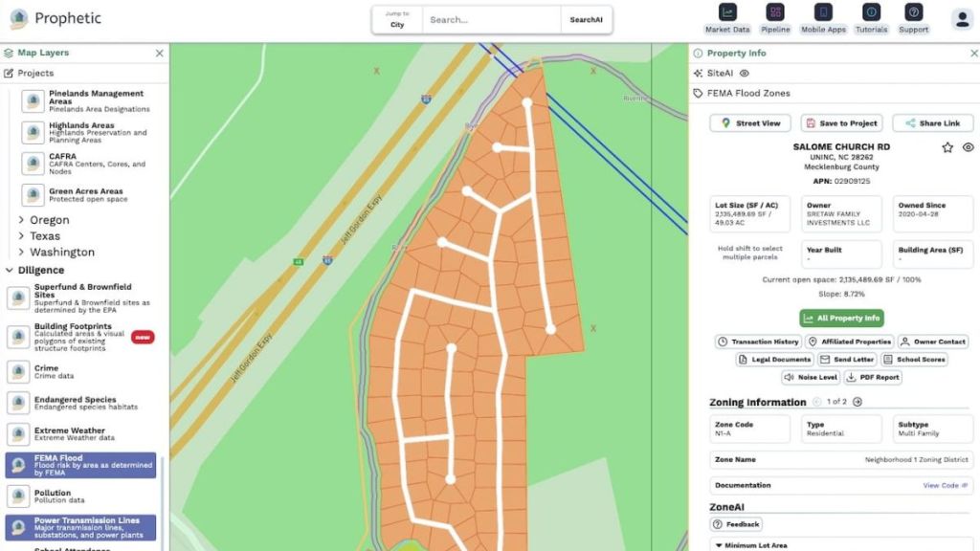Open Projects in left panel
Image resolution: width=980 pixels, height=551 pixels.
29,73
